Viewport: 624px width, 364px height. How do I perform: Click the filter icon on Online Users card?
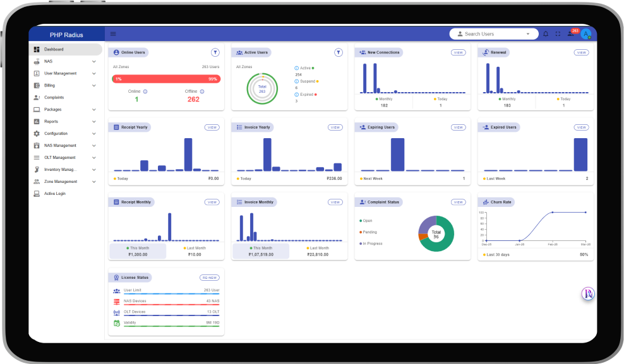click(x=215, y=52)
